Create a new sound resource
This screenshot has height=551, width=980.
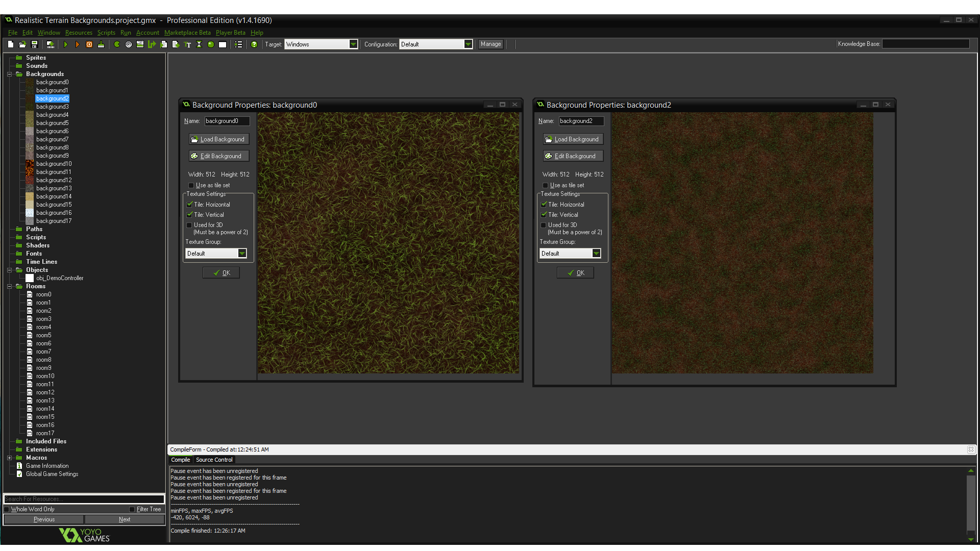pyautogui.click(x=128, y=44)
